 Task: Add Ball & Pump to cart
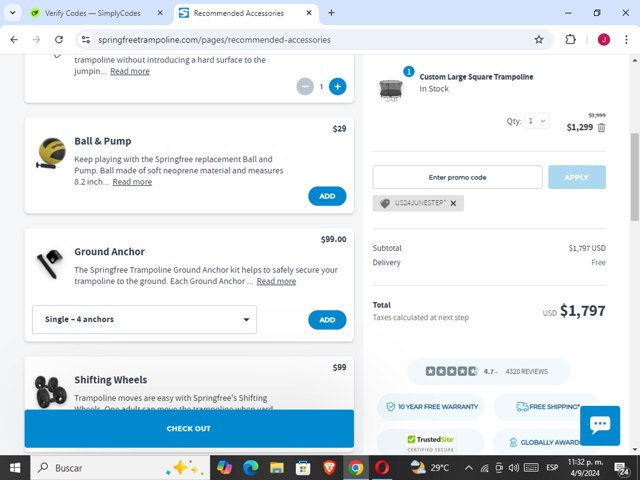327,196
